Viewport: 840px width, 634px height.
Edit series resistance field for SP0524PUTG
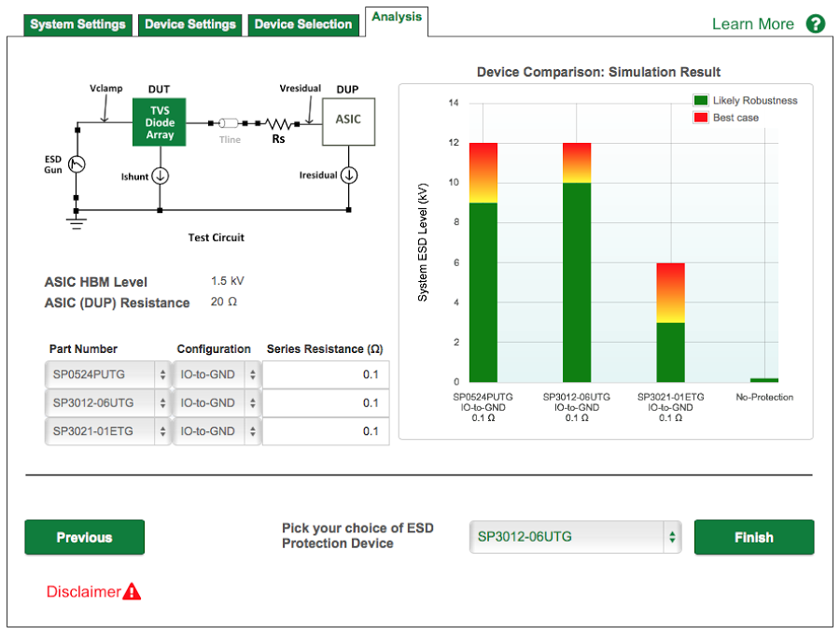click(x=325, y=374)
